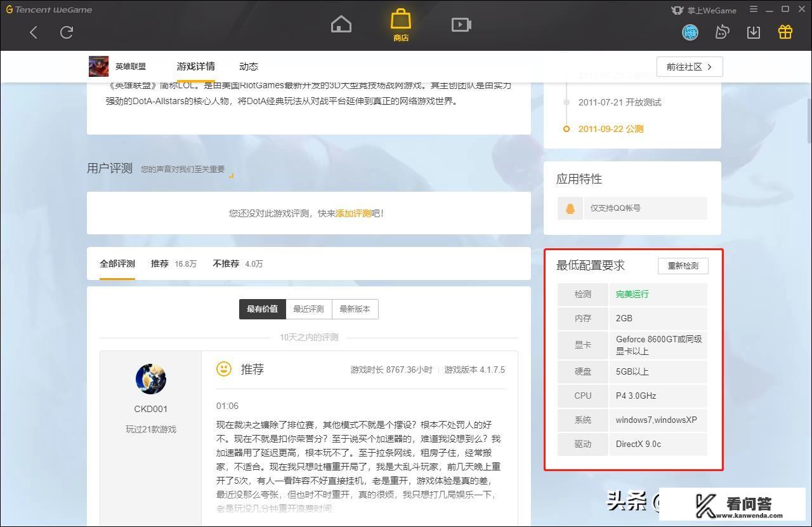Choose the 最近评测 sort option
The height and width of the screenshot is (527, 812).
[309, 309]
